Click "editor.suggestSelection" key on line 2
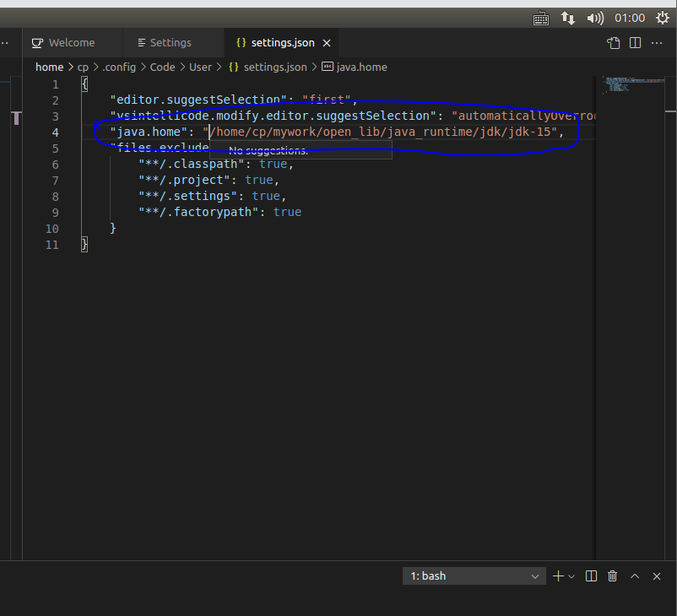Screen dimensions: 677x616 198,100
